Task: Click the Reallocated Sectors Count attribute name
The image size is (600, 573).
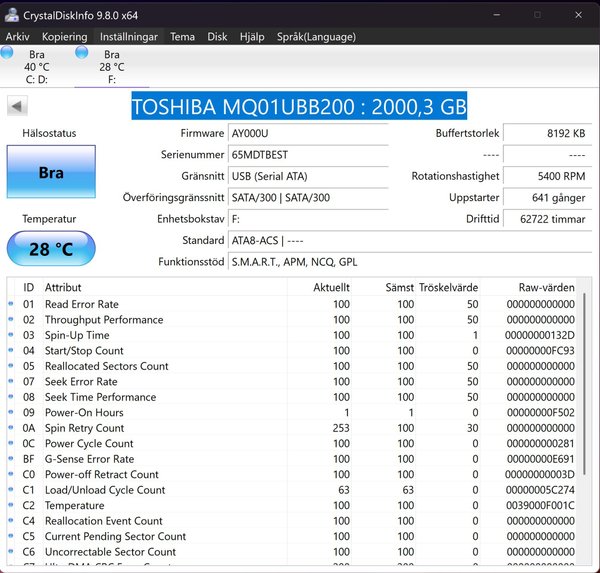Action: (106, 366)
